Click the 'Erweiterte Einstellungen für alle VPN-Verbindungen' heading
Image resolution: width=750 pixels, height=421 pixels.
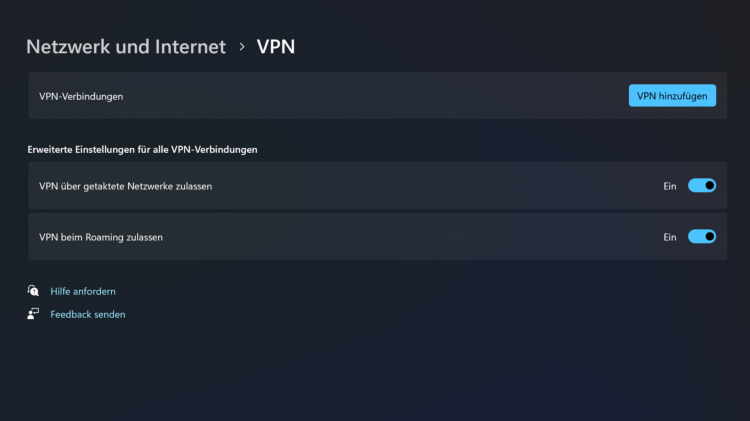[x=142, y=150]
